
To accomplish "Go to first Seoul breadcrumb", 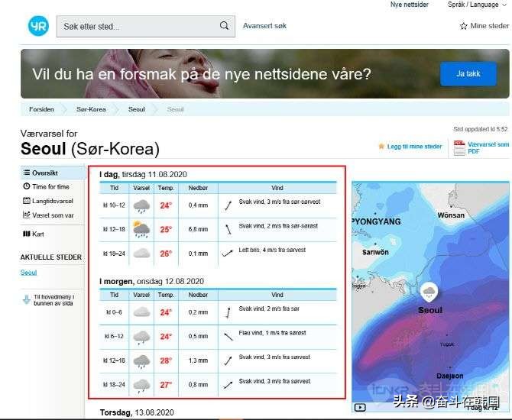I will pos(137,109).
